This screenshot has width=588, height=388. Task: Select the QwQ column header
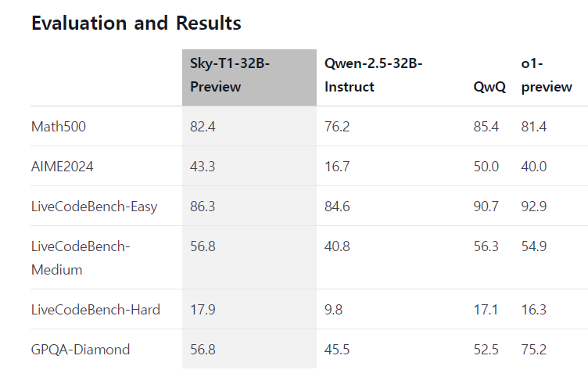tap(489, 88)
